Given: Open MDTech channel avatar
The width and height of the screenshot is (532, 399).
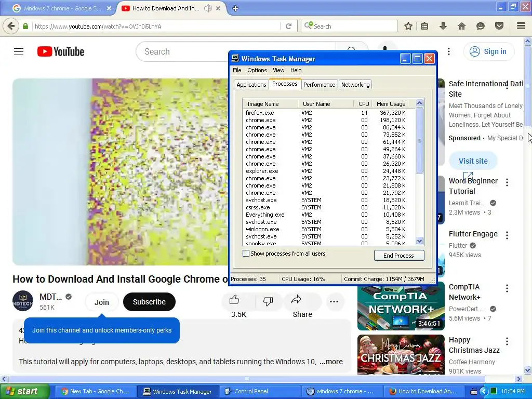Looking at the screenshot, I should coord(23,301).
